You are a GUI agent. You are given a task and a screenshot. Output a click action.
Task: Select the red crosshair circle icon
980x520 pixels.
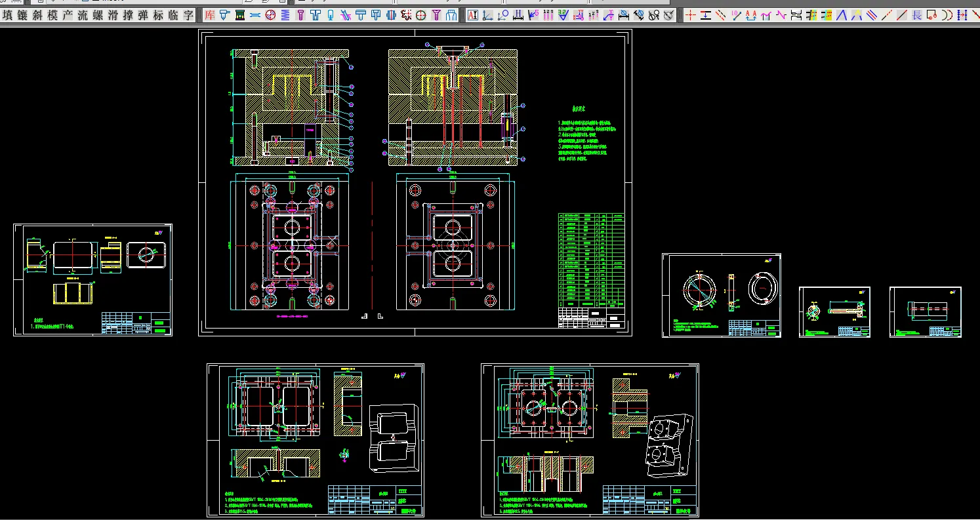(x=421, y=15)
